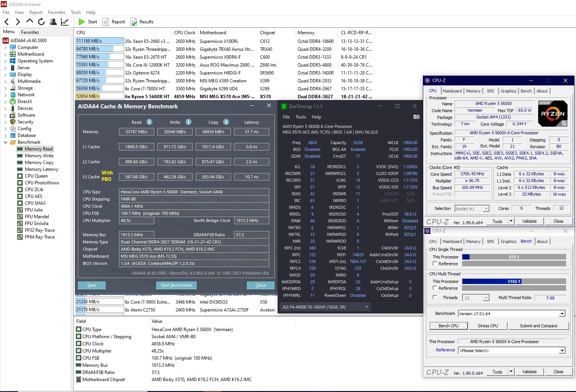Open ZenTimings Tools menu
Image resolution: width=576 pixels, height=392 pixels.
[x=301, y=117]
